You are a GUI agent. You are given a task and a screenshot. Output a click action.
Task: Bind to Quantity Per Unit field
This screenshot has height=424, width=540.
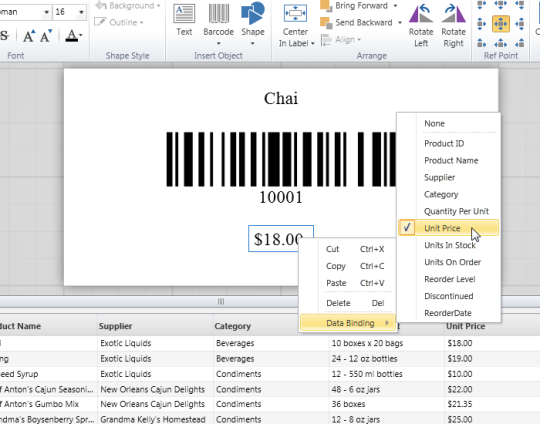(448, 211)
